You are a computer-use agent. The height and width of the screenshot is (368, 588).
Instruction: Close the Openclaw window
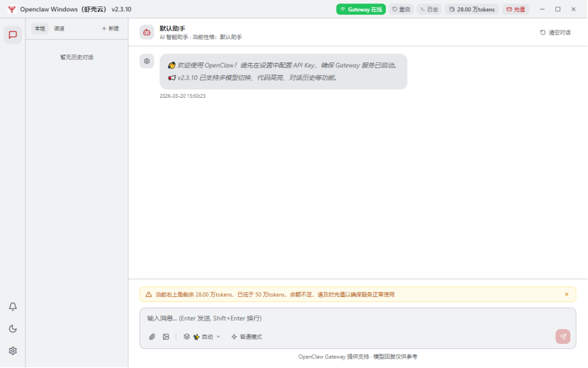coord(573,9)
